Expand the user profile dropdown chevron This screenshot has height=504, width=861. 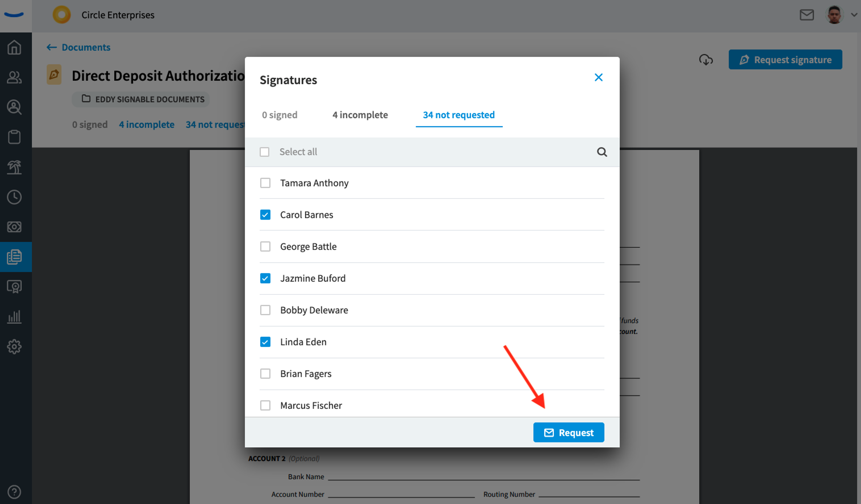point(854,15)
